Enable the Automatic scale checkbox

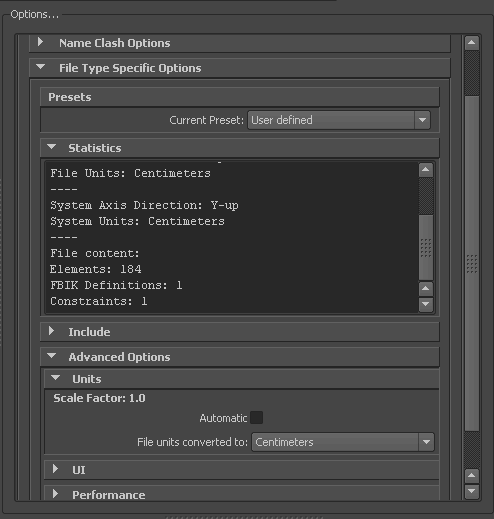pos(256,418)
